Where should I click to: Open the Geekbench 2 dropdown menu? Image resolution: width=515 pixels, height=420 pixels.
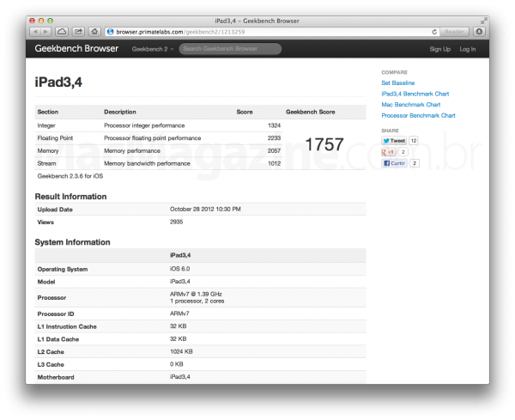[153, 49]
